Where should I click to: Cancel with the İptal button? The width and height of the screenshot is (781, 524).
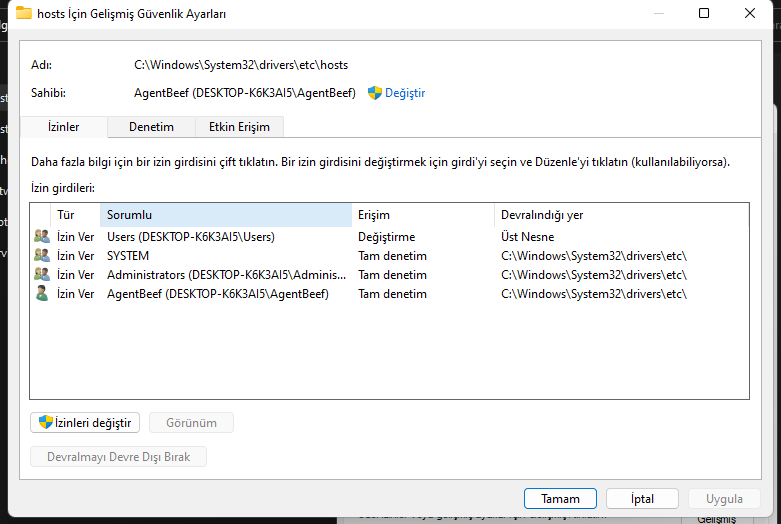(x=643, y=499)
